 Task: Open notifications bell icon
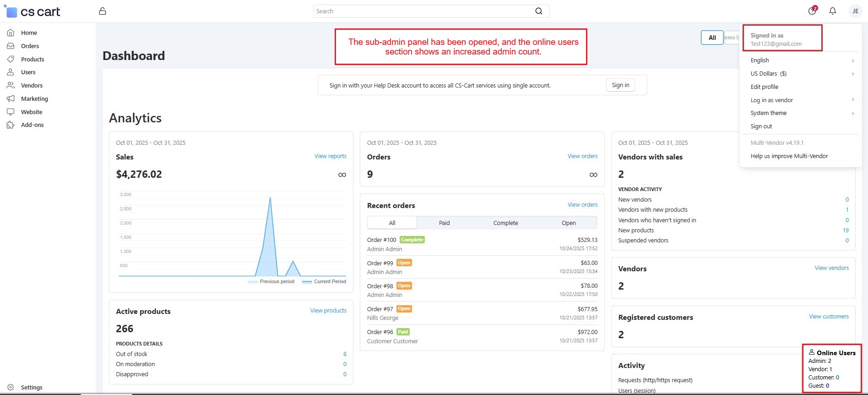(833, 11)
